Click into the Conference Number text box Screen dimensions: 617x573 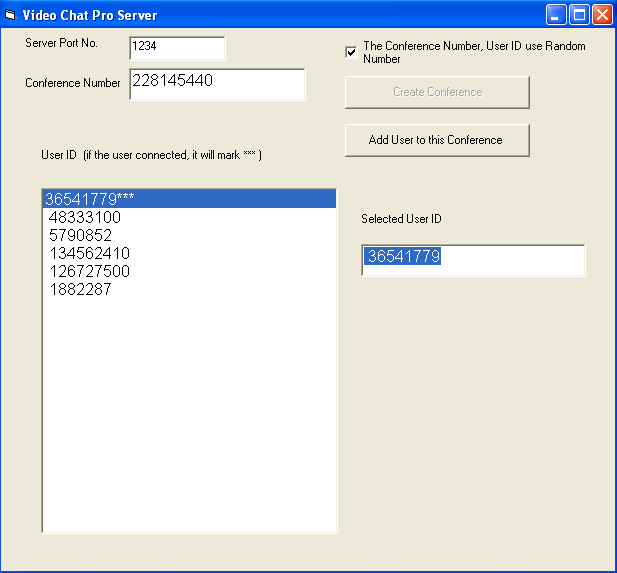coord(216,83)
